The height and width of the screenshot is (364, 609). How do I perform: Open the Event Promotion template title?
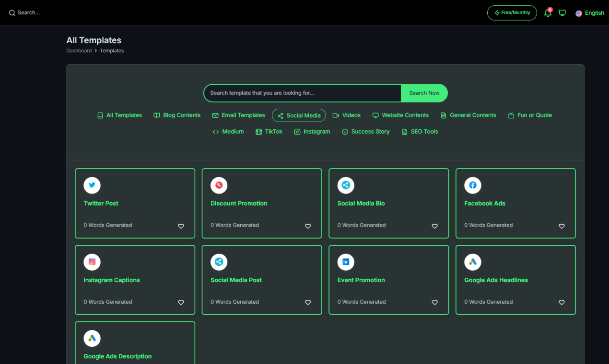[361, 280]
